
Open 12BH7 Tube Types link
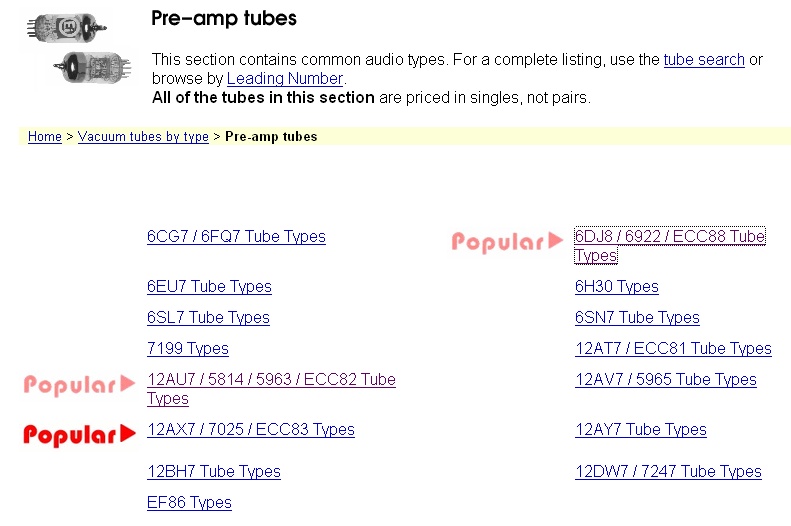tap(214, 472)
